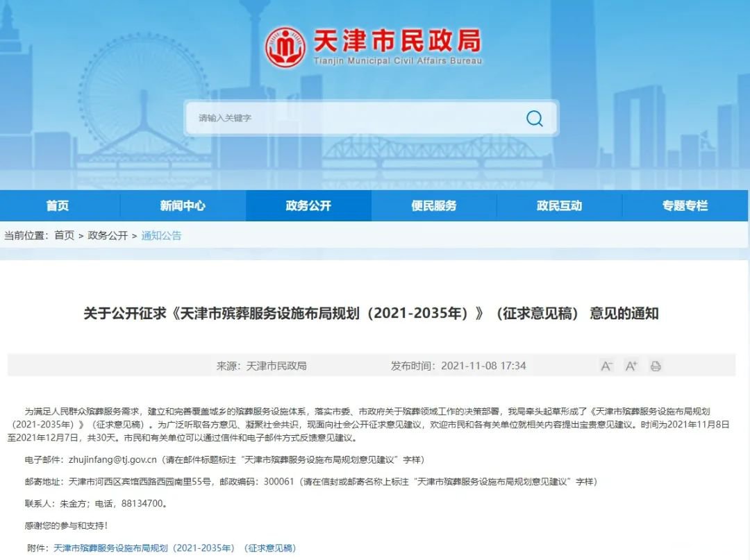Open the 首页 navigation menu item
750x560 pixels.
click(57, 205)
